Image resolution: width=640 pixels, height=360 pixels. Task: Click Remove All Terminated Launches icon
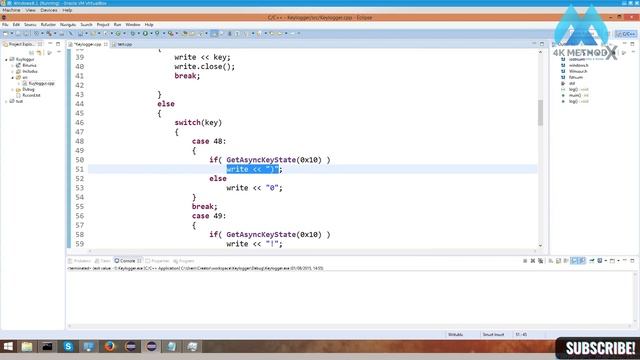tap(540, 260)
